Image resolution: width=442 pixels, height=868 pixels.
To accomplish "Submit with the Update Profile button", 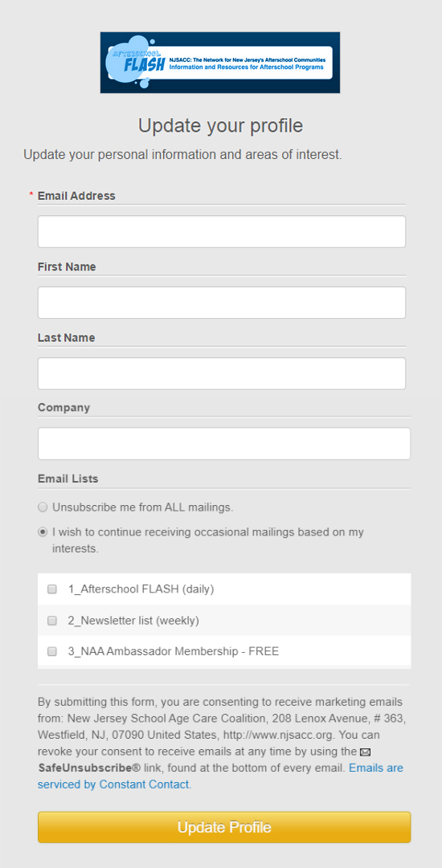I will click(x=223, y=827).
